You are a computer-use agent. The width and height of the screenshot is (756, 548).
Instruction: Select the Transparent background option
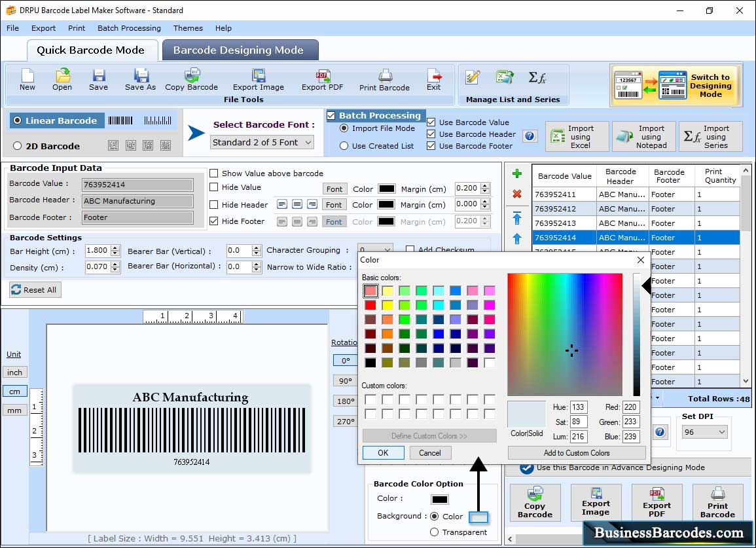click(x=435, y=532)
